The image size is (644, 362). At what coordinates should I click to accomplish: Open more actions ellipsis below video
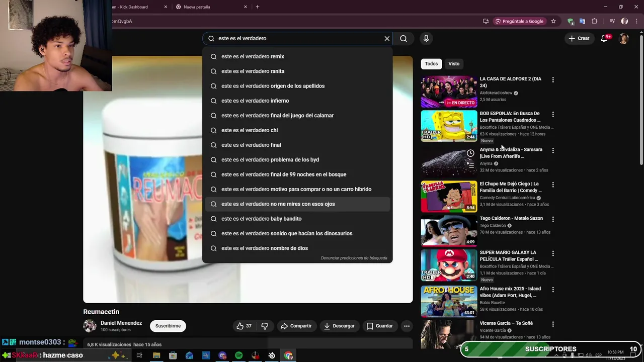tap(407, 326)
